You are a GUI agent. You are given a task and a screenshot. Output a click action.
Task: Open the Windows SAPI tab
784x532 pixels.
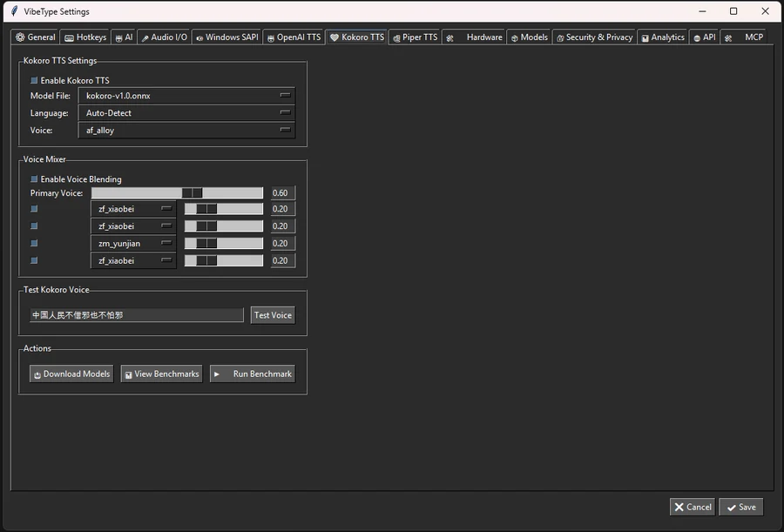(x=226, y=37)
